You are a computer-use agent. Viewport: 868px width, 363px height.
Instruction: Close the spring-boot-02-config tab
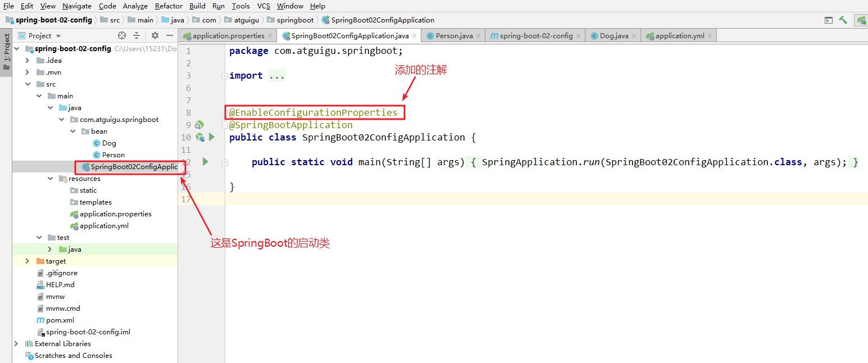579,35
